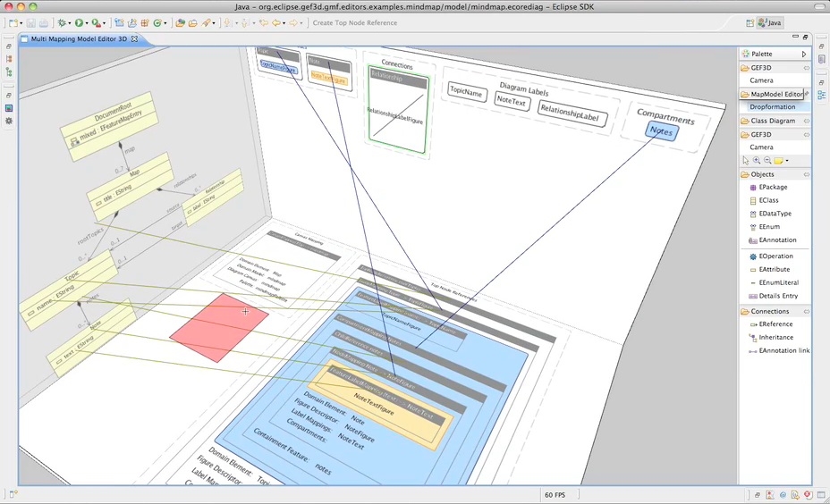
Task: Open the Back history dropdown arrow
Action: tap(284, 23)
